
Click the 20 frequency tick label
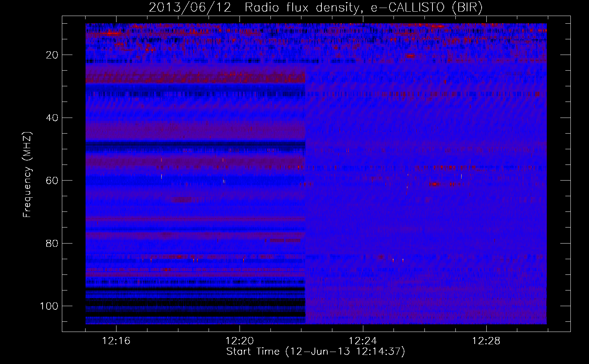pos(52,55)
